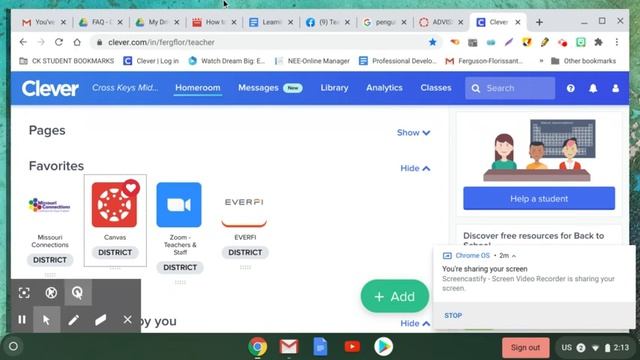Click inside the Clever Search field
The image size is (640, 360).
[x=510, y=88]
